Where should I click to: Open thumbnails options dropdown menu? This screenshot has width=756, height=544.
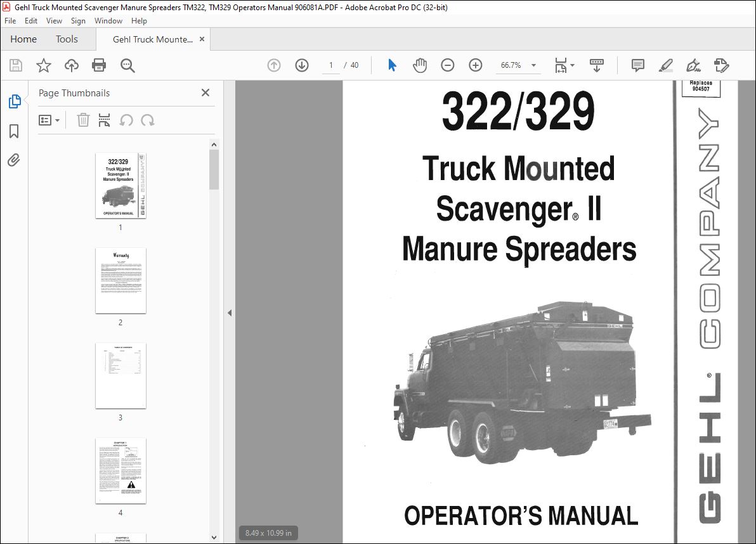(49, 120)
